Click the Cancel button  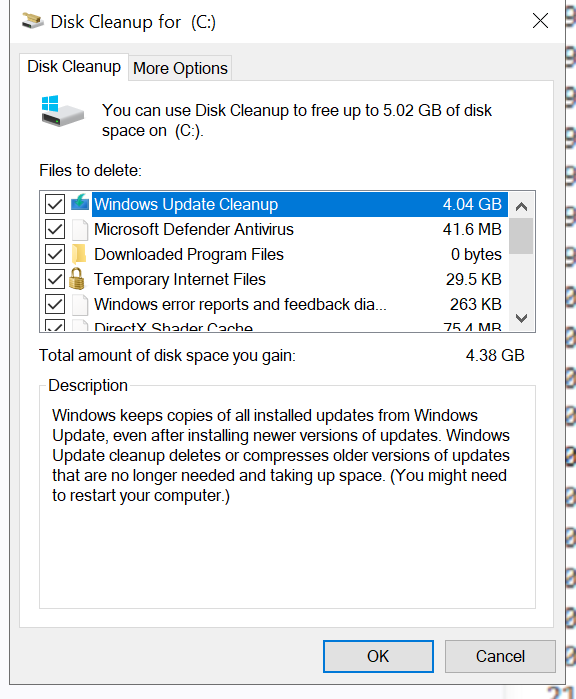click(500, 656)
